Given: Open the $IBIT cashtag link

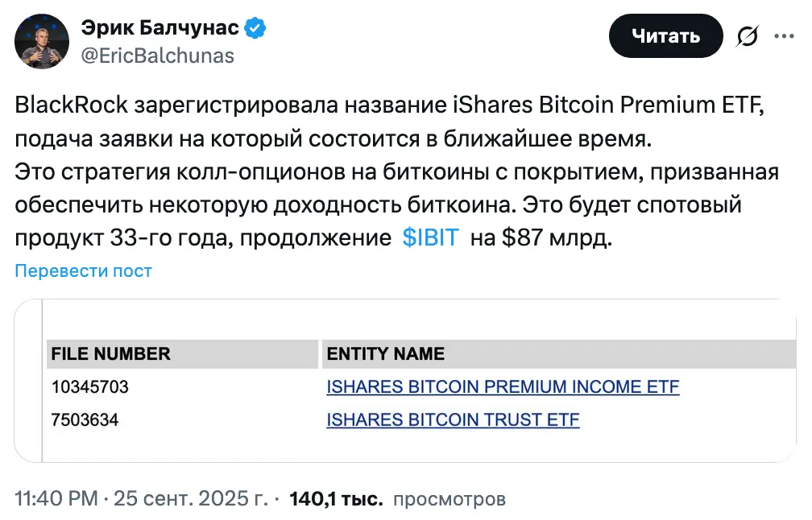Looking at the screenshot, I should pyautogui.click(x=429, y=238).
